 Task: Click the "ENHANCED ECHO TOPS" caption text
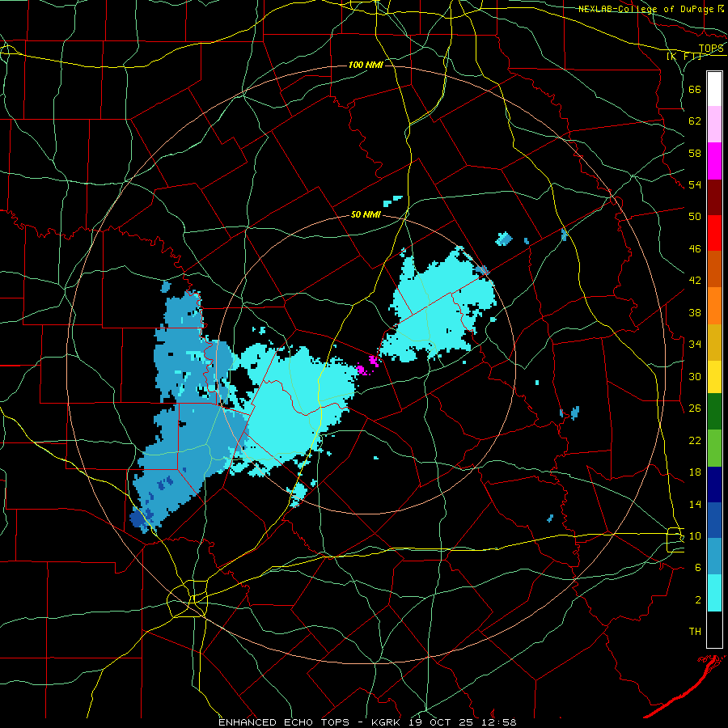click(284, 722)
